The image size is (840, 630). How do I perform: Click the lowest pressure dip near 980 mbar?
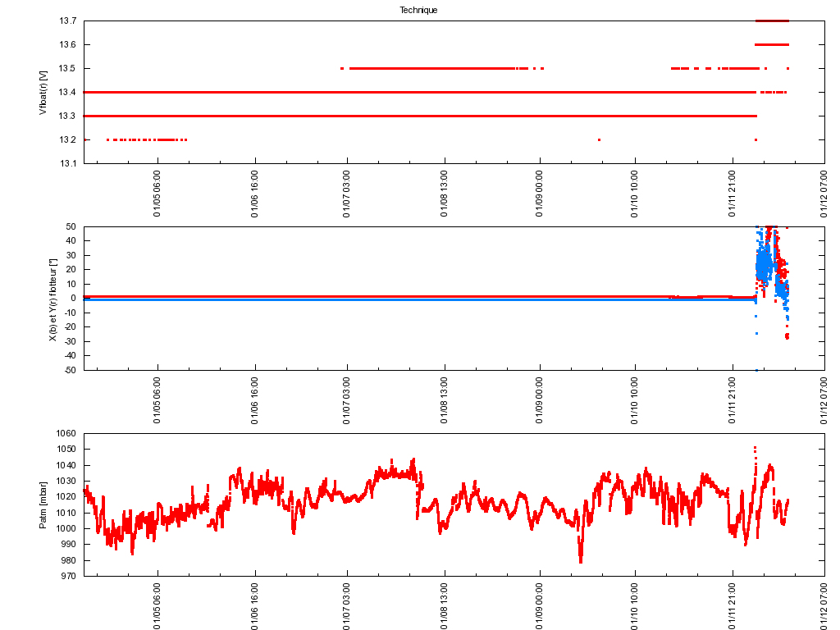pos(581,559)
